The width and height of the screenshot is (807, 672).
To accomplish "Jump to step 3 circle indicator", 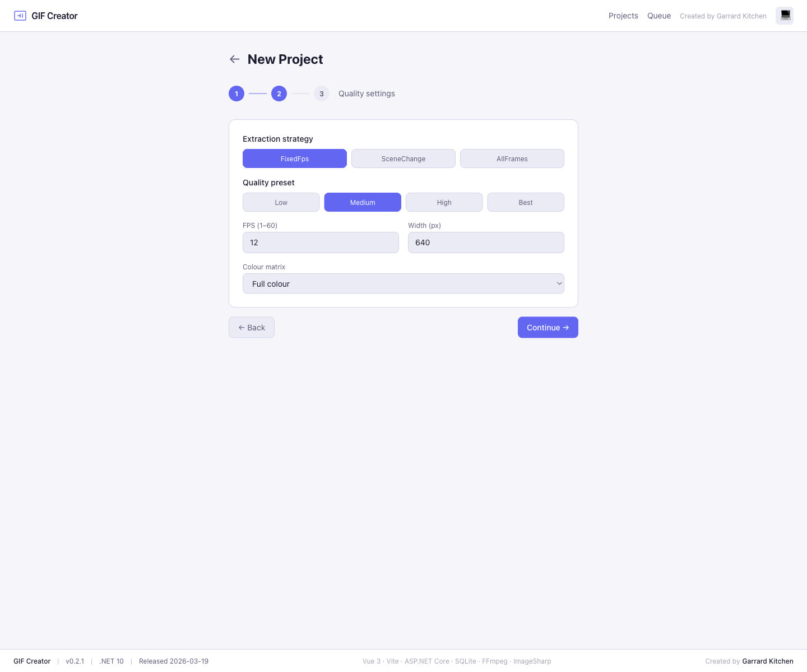I will (322, 94).
